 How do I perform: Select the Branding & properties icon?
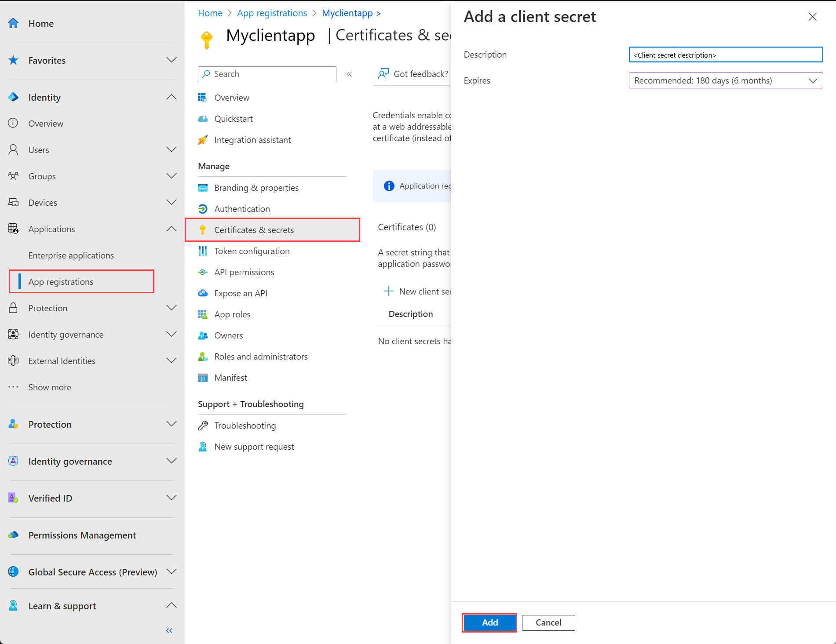pyautogui.click(x=203, y=187)
